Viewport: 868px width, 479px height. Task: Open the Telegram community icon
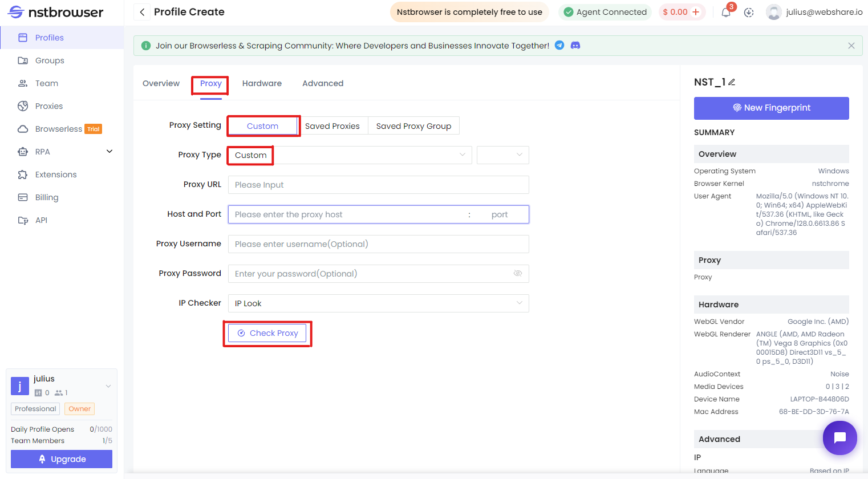pos(559,45)
